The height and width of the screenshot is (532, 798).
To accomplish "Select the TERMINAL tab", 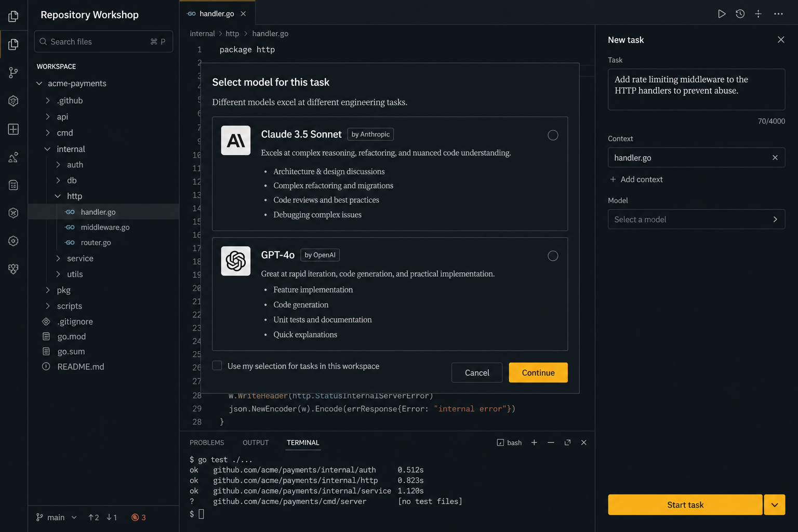I will 303,443.
